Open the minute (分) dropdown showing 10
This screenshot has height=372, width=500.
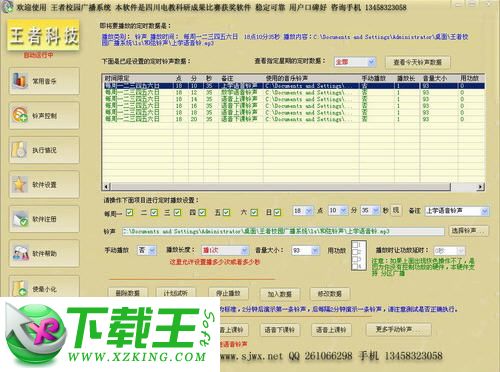pos(344,211)
